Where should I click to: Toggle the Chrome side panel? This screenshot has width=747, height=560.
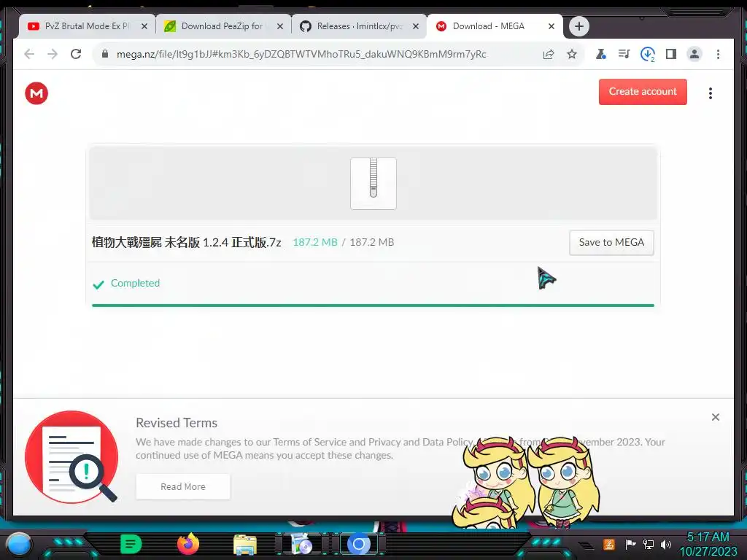coord(671,54)
